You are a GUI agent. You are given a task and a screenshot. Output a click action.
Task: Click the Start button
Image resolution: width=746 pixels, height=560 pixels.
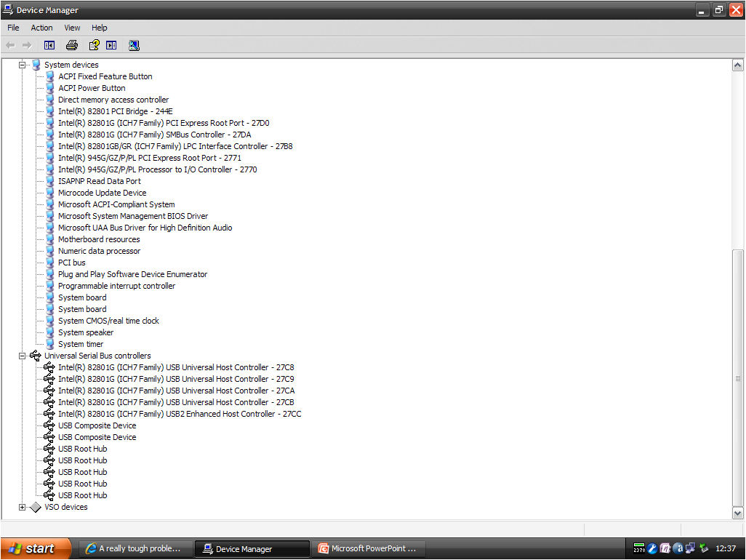36,548
